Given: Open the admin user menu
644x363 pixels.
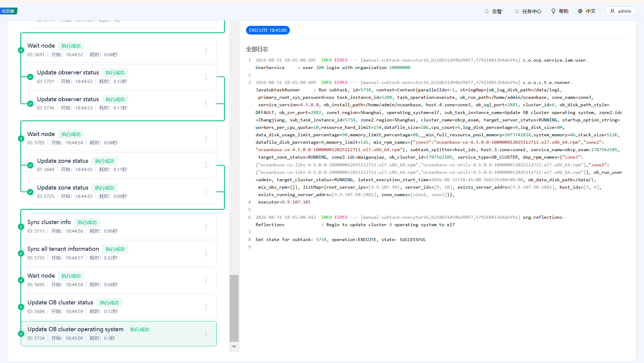Looking at the screenshot, I should pos(620,11).
